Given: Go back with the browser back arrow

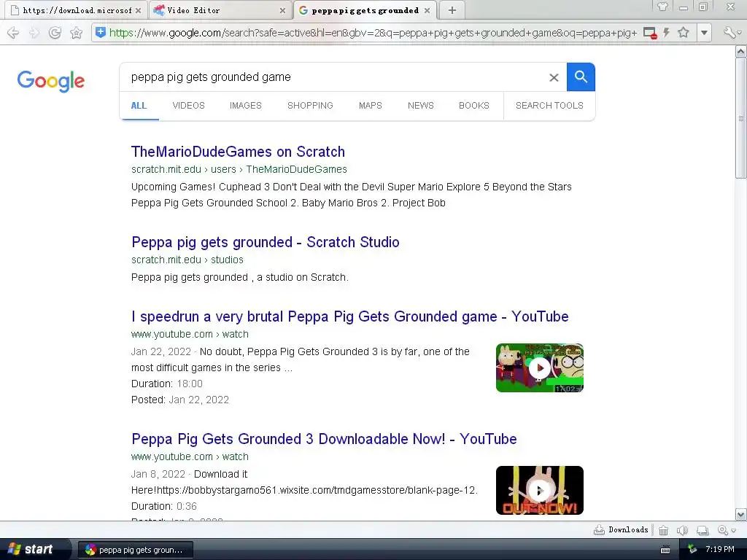Looking at the screenshot, I should point(13,32).
